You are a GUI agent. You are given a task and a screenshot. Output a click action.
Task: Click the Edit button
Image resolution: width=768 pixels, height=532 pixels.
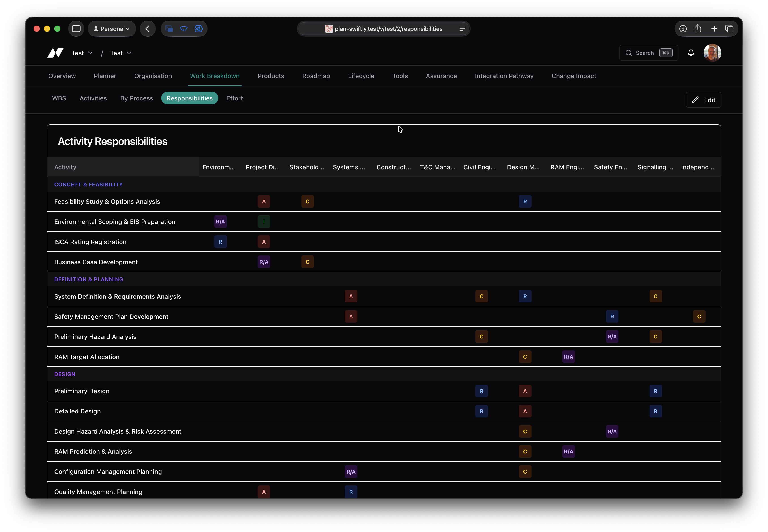[x=703, y=100]
